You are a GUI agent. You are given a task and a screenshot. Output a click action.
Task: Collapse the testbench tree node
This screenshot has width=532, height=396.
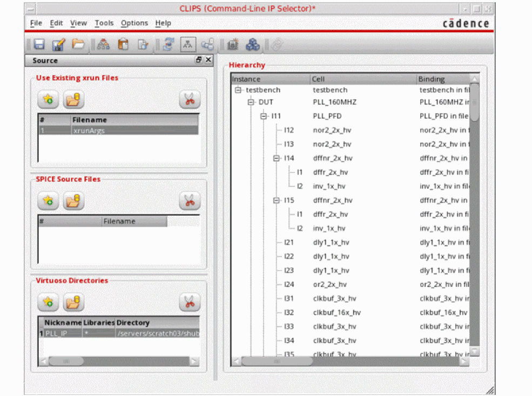pyautogui.click(x=238, y=90)
